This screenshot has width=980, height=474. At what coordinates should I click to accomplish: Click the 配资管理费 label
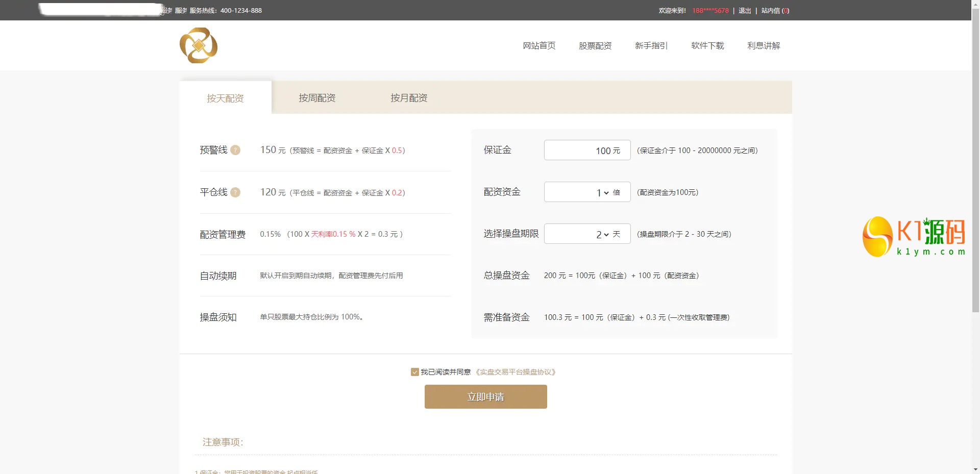click(223, 234)
